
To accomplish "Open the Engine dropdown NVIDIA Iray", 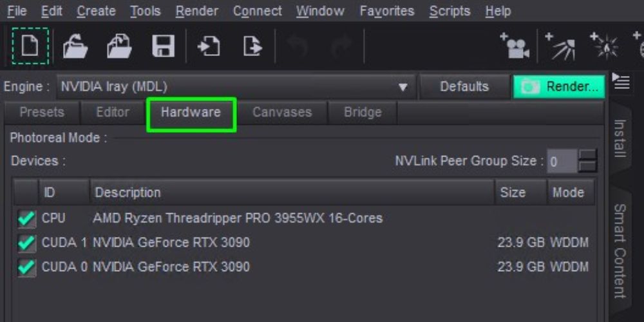I will pos(236,87).
